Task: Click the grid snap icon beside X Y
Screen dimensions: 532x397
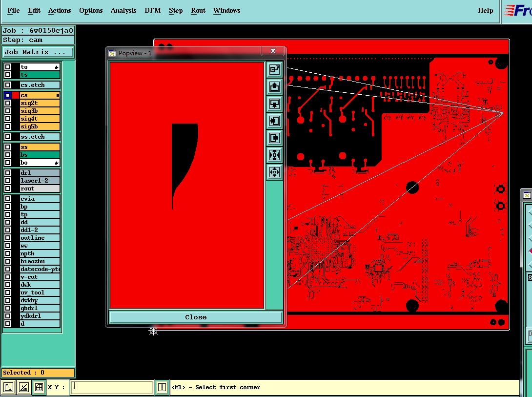Action: click(39, 387)
